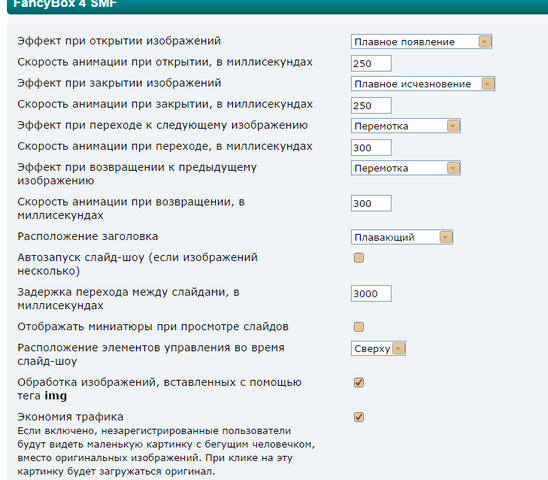The image size is (548, 480).
Task: Click the opening animation speed field
Action: [x=371, y=63]
